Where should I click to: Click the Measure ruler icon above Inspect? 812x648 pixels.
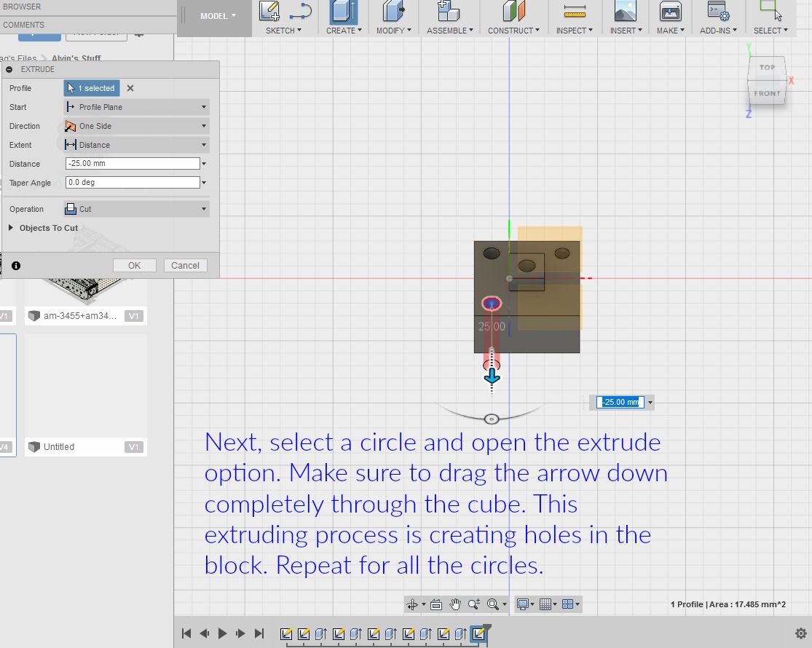575,11
